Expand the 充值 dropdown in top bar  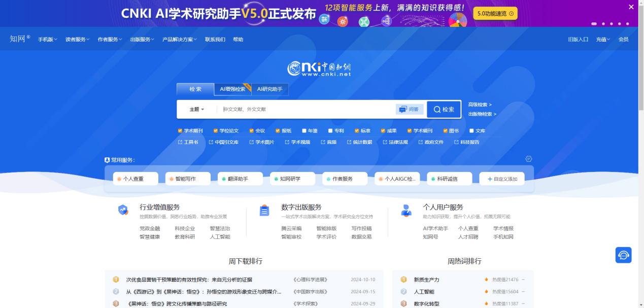point(603,40)
